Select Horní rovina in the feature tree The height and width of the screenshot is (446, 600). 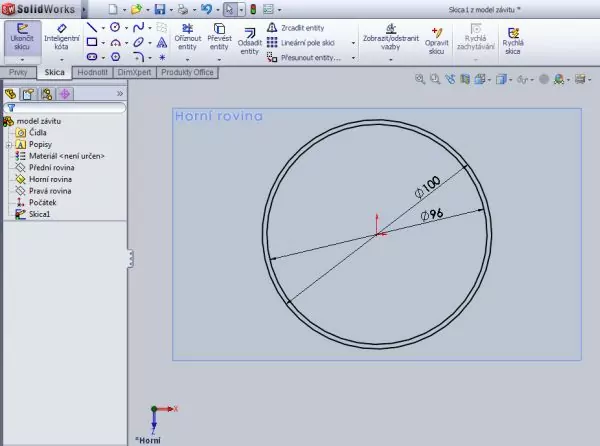tap(50, 179)
